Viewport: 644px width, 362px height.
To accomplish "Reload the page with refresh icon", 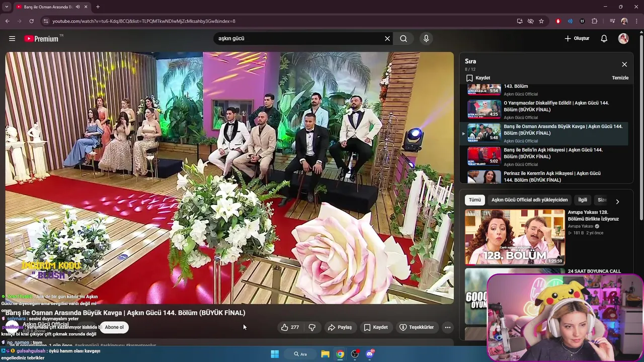I will click(x=31, y=21).
